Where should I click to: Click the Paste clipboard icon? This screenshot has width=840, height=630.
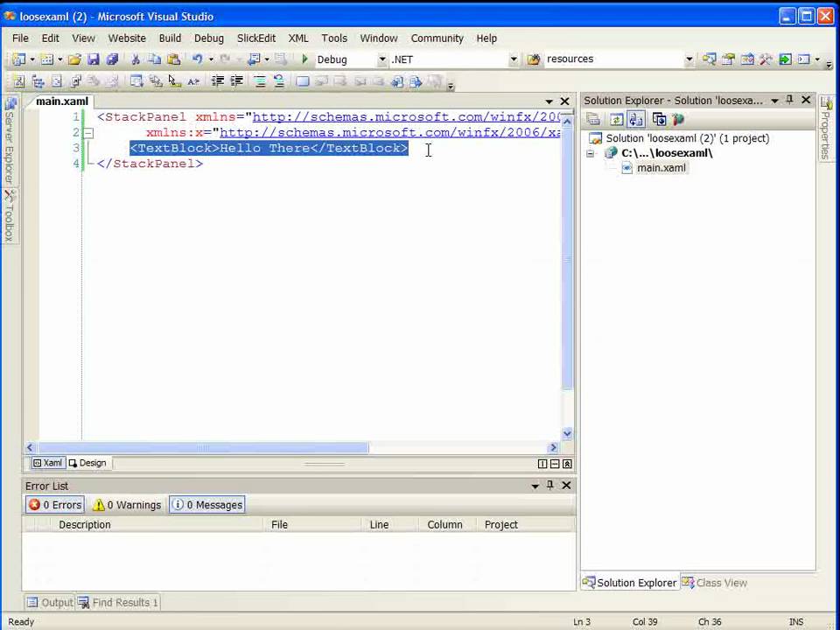click(173, 59)
